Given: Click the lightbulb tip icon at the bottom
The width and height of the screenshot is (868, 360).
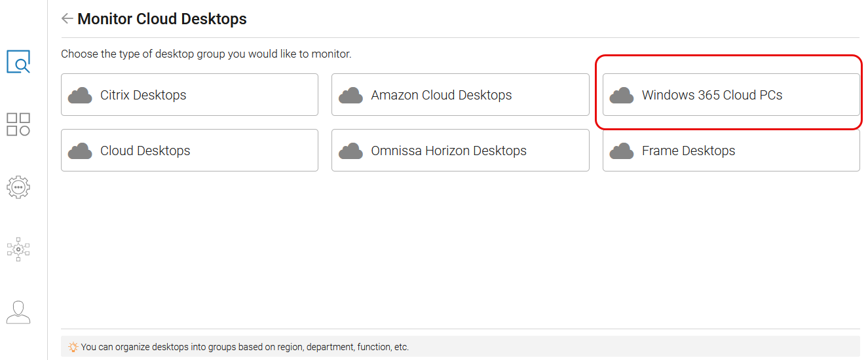Looking at the screenshot, I should point(73,347).
